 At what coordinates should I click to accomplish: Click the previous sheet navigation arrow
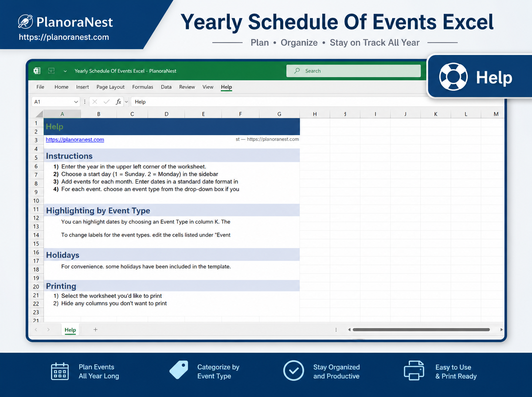pyautogui.click(x=36, y=330)
